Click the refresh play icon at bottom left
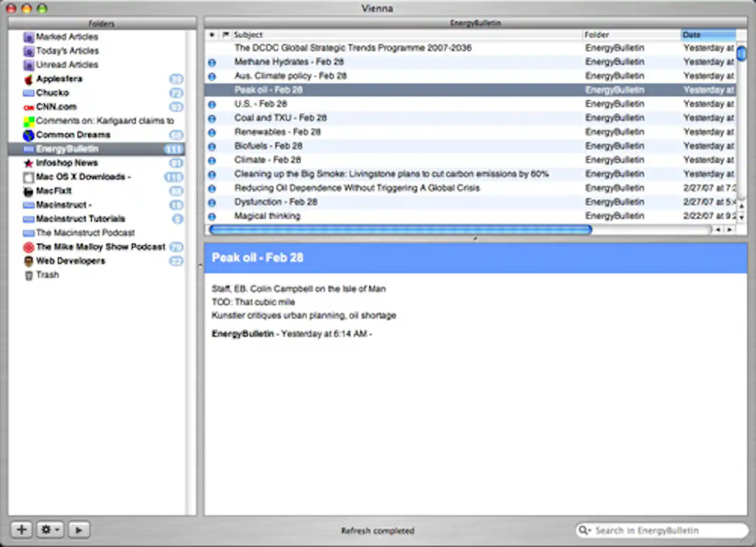Image resolution: width=756 pixels, height=547 pixels. [79, 529]
